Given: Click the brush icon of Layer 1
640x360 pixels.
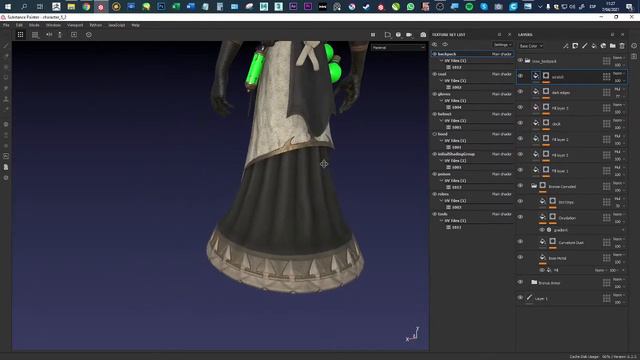Looking at the screenshot, I should point(529,298).
